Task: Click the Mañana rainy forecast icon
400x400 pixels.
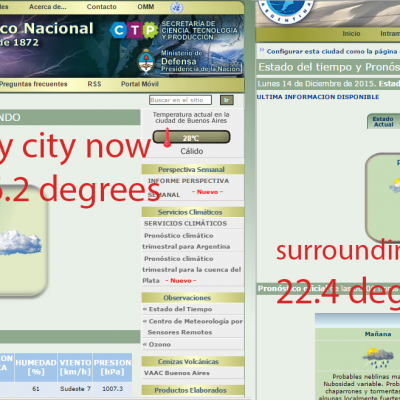Action: tap(378, 358)
